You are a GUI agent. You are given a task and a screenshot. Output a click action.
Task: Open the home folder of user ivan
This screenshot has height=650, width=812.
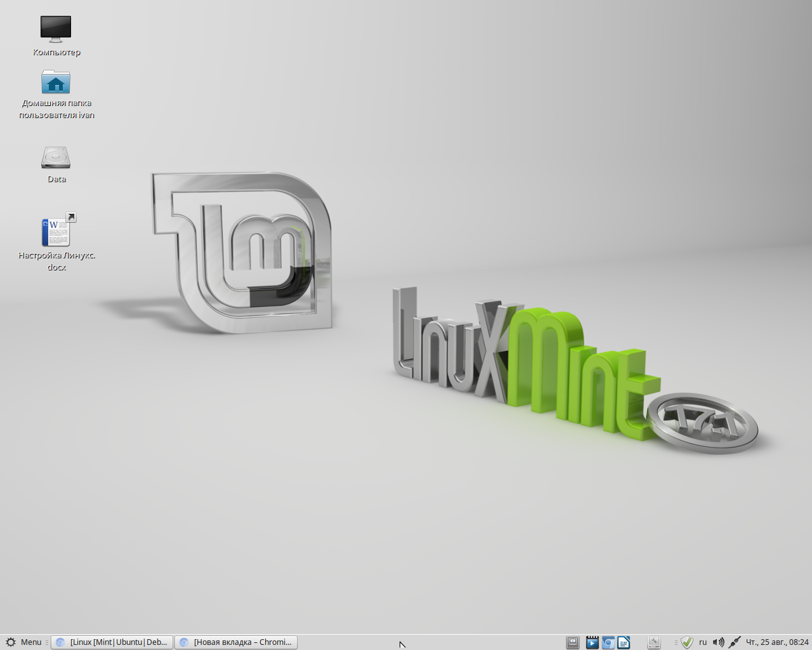coord(56,83)
